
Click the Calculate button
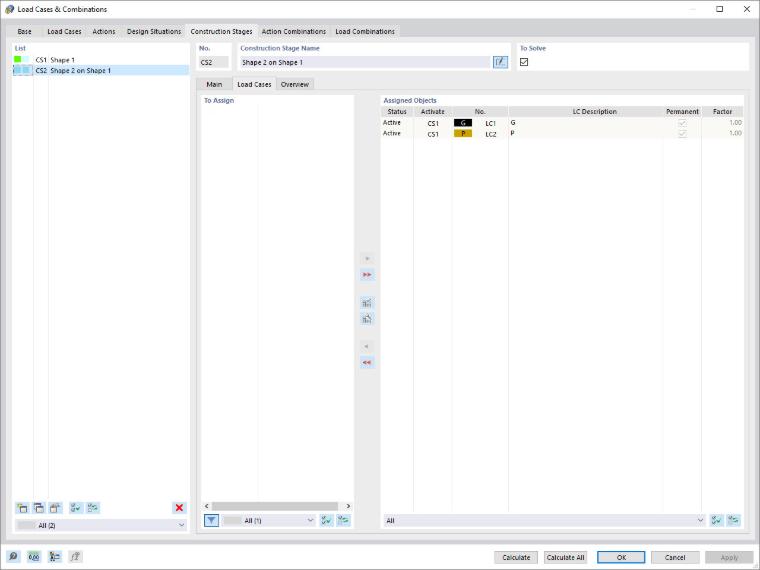point(516,557)
